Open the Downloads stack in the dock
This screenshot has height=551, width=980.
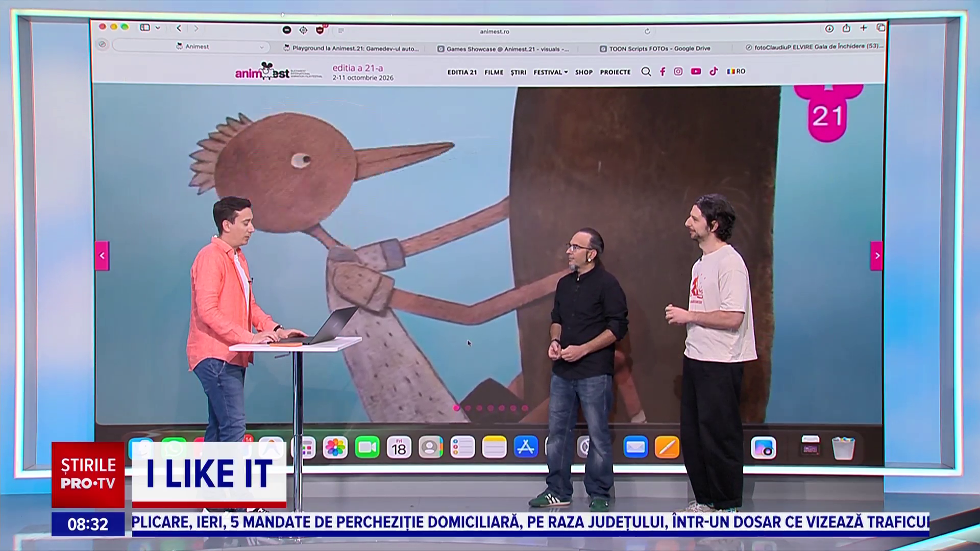point(811,446)
